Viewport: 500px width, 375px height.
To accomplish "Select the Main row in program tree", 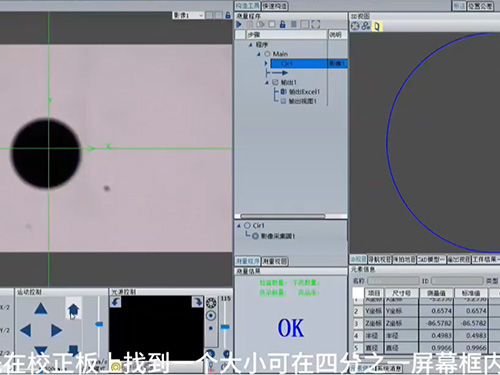I will 280,54.
